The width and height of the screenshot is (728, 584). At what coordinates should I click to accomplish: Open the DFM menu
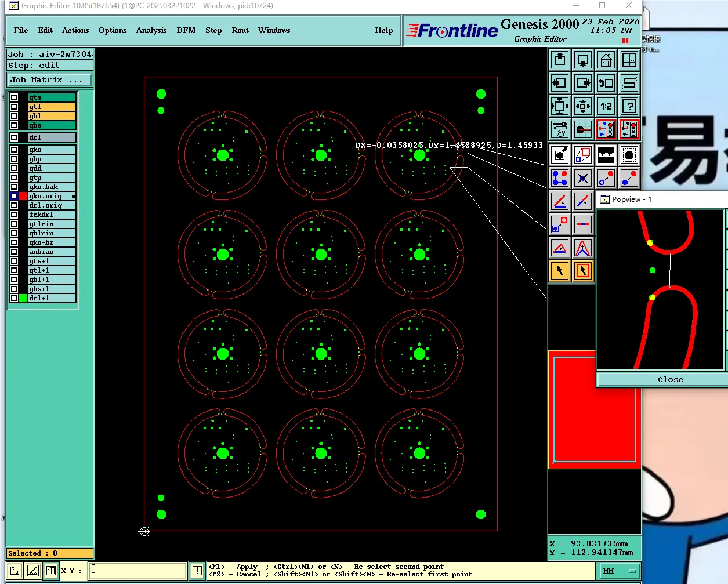coord(186,31)
